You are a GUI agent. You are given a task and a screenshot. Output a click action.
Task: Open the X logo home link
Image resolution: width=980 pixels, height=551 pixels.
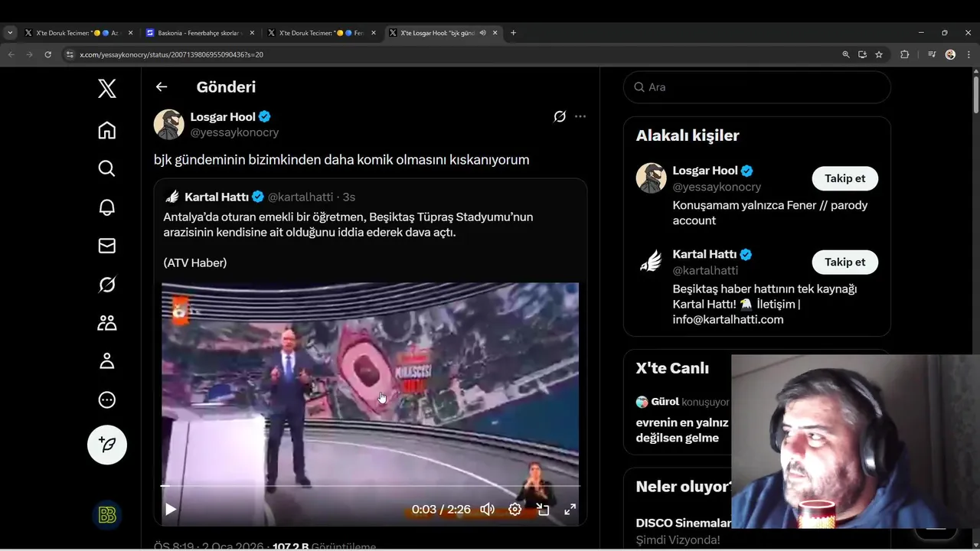[x=107, y=89]
